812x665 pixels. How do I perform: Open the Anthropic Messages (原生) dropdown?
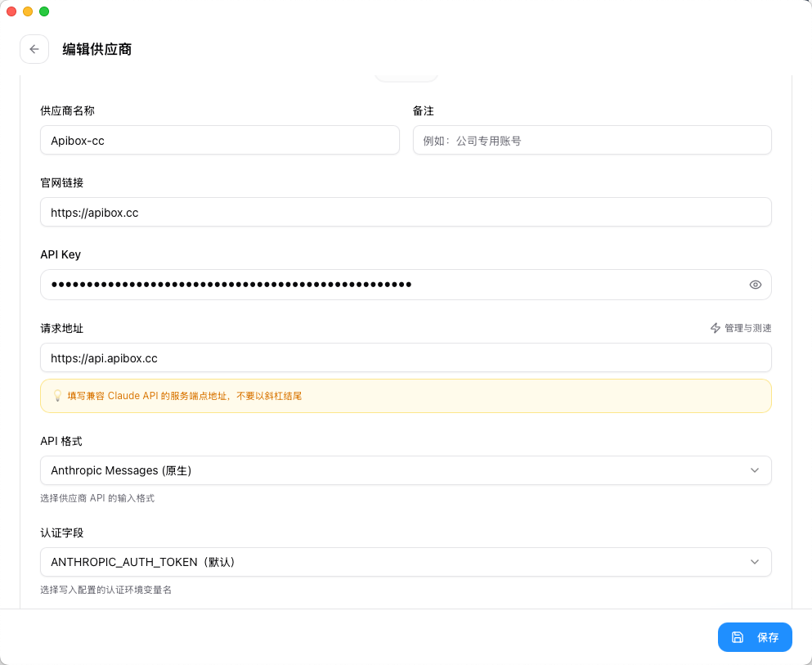(406, 470)
